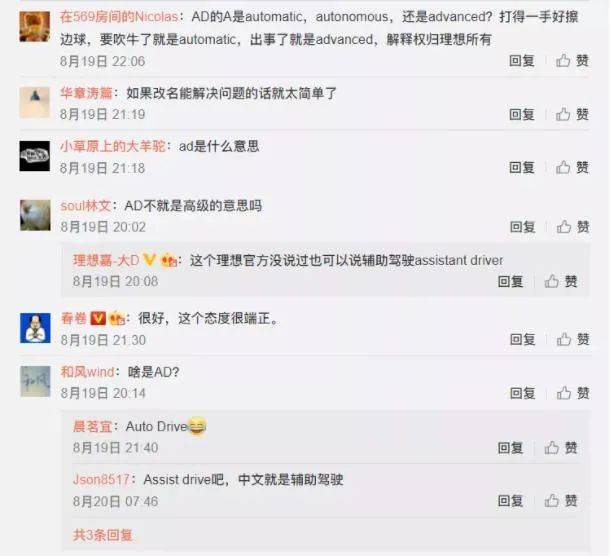Image resolution: width=610 pixels, height=556 pixels.
Task: Like 晨茗宜's Auto Drive reply
Action: tap(561, 448)
